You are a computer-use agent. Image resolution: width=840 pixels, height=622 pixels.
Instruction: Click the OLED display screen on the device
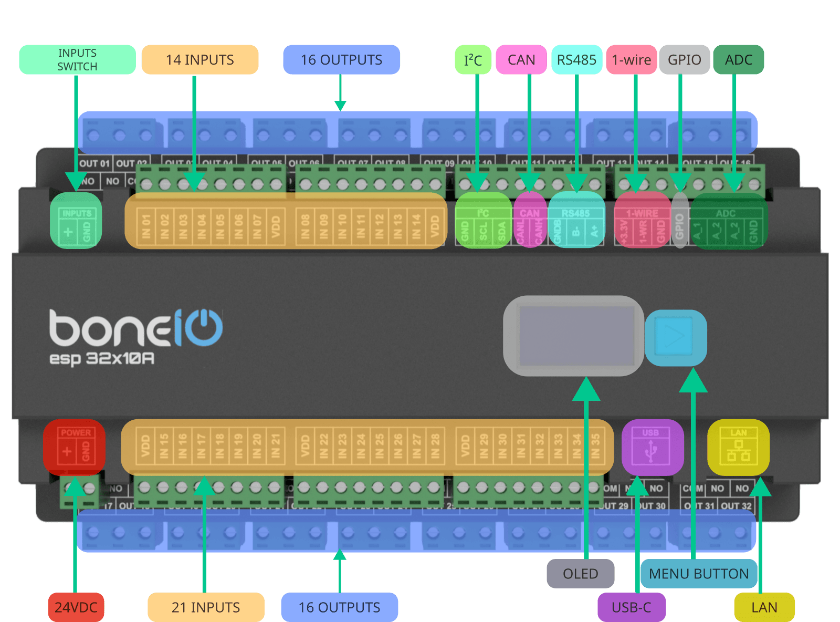coord(577,336)
